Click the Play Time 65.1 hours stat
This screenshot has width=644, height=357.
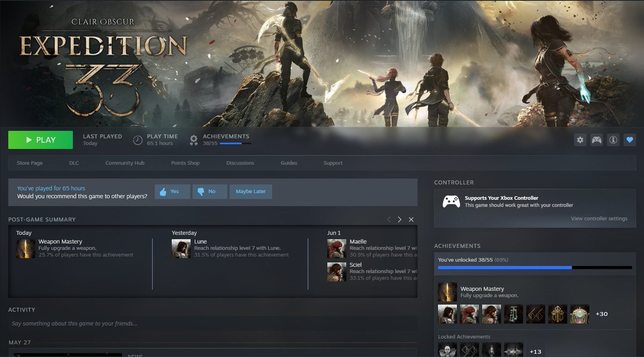click(156, 140)
